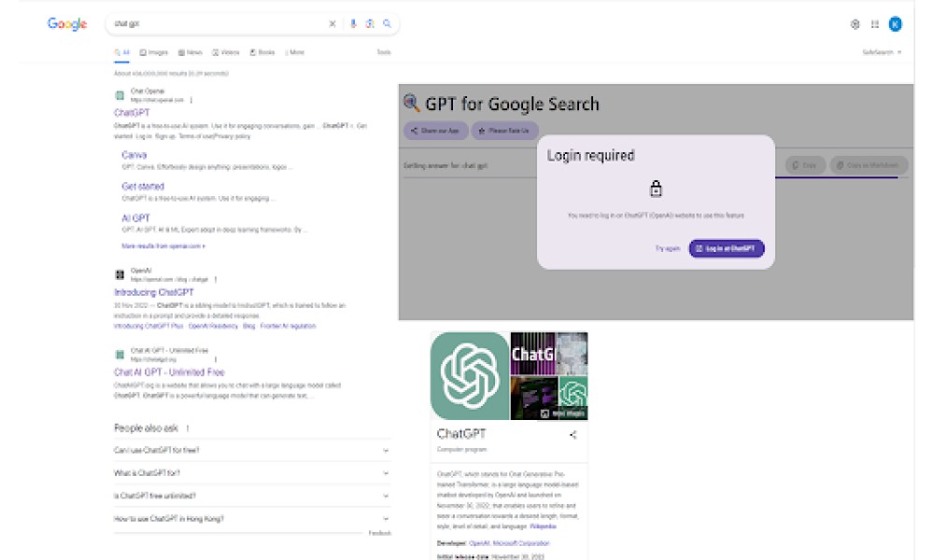Expand 'Can I use ChatGPT for free?' question
Image resolution: width=934 pixels, height=560 pixels.
pos(251,451)
